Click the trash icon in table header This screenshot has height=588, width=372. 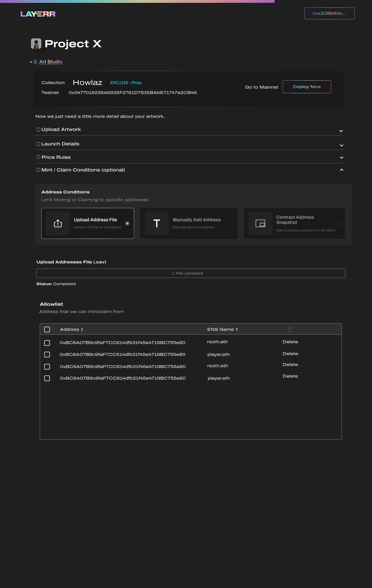pyautogui.click(x=290, y=329)
